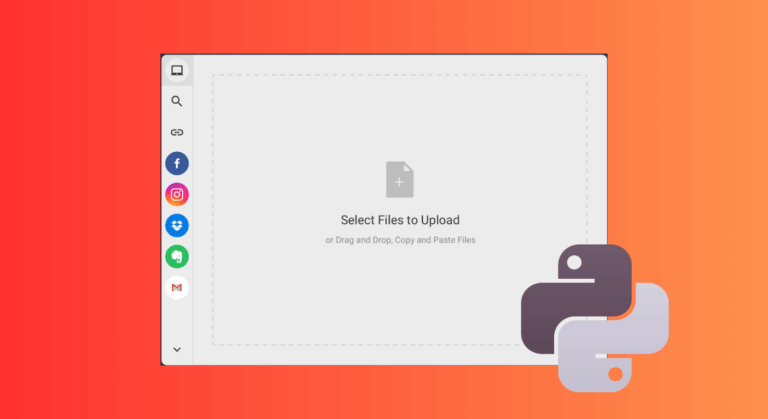The image size is (768, 419).
Task: Select the My Device laptop icon
Action: (x=177, y=70)
